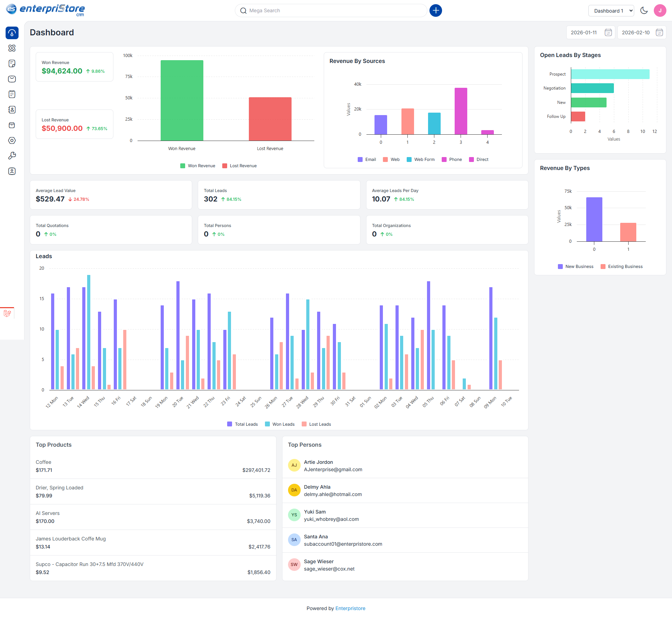
Task: Open the contacts address book icon
Action: coord(12,109)
